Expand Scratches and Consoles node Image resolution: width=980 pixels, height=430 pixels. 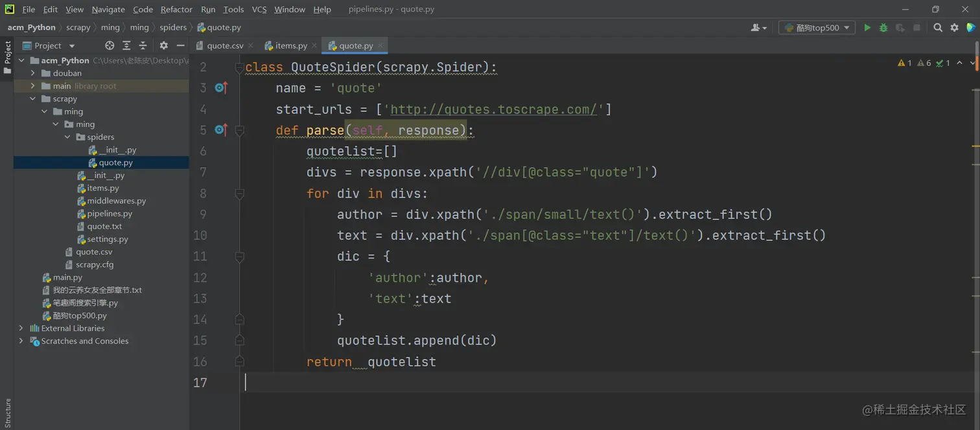coord(21,341)
